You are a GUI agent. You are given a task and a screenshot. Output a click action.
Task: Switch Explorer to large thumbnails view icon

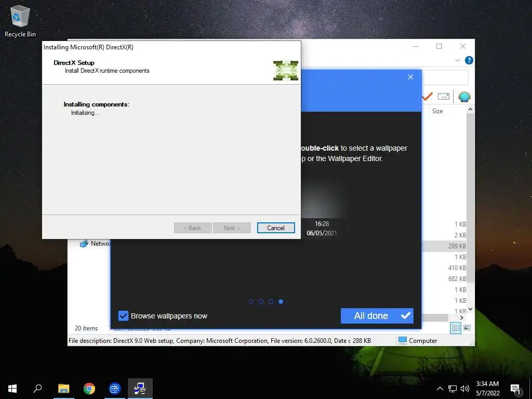point(467,328)
